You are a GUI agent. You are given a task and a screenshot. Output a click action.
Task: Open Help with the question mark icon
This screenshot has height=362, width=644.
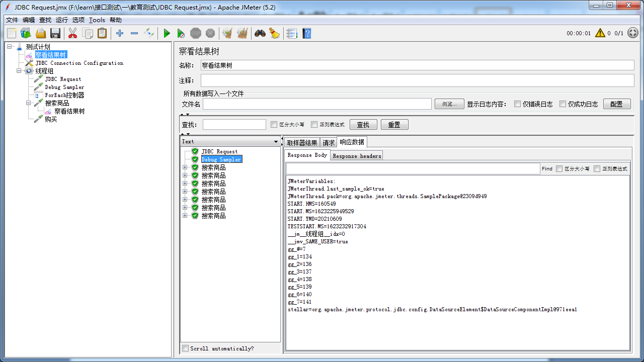point(306,33)
